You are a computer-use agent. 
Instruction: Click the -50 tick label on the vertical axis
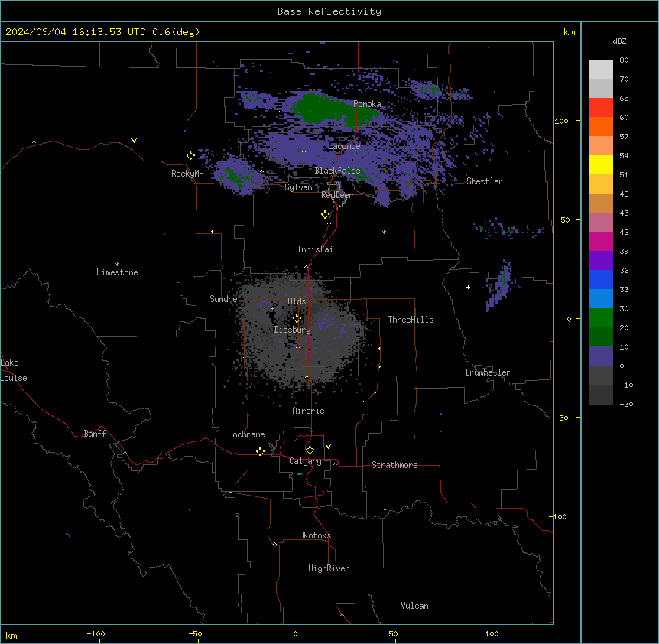pyautogui.click(x=561, y=418)
